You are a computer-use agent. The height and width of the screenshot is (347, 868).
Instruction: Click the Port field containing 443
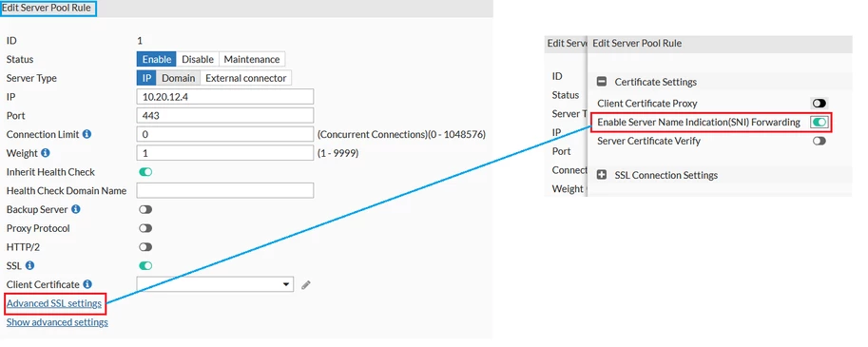click(224, 116)
